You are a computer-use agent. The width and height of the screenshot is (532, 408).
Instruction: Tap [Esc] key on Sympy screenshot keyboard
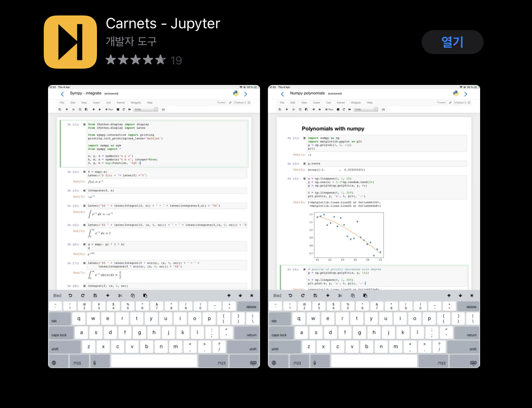click(57, 296)
